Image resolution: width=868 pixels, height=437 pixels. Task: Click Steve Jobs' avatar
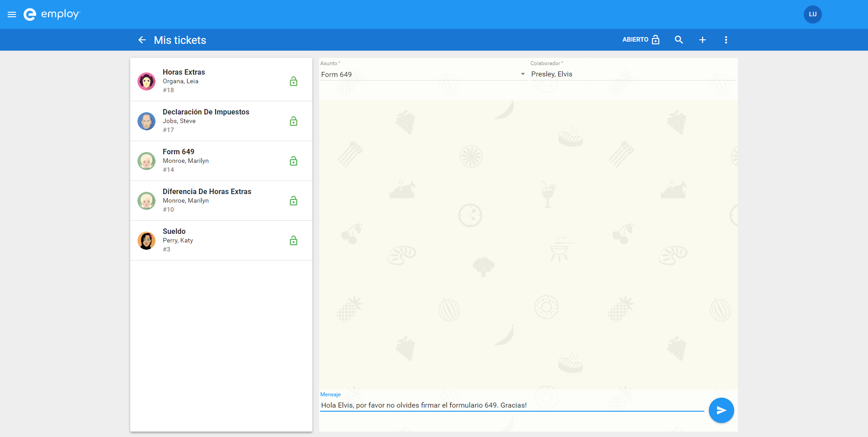pos(146,121)
